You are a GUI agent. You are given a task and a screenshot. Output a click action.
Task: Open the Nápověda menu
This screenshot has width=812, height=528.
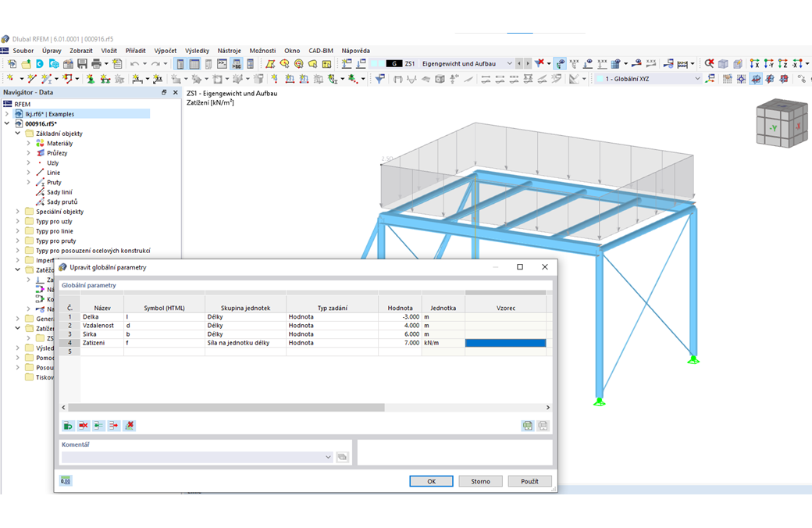pyautogui.click(x=355, y=51)
